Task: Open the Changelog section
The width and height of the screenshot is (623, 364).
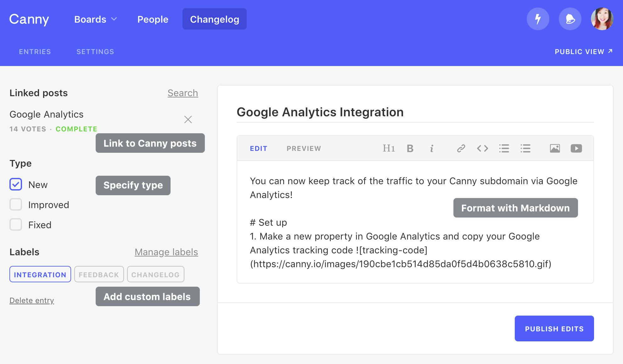Action: tap(215, 19)
